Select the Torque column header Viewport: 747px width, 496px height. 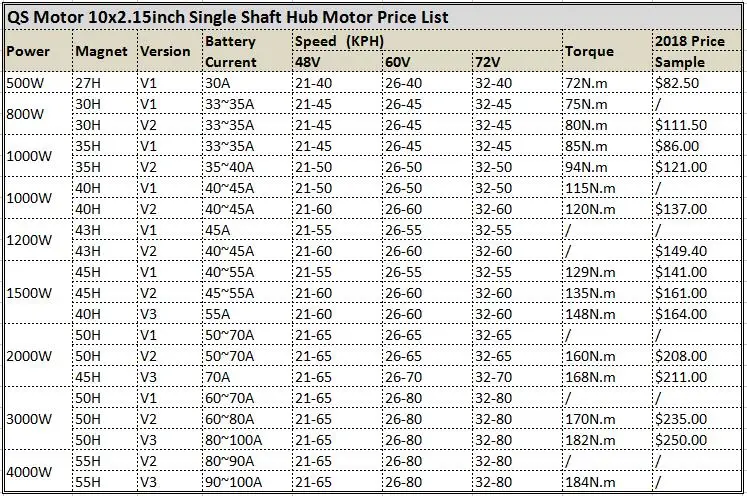point(588,52)
